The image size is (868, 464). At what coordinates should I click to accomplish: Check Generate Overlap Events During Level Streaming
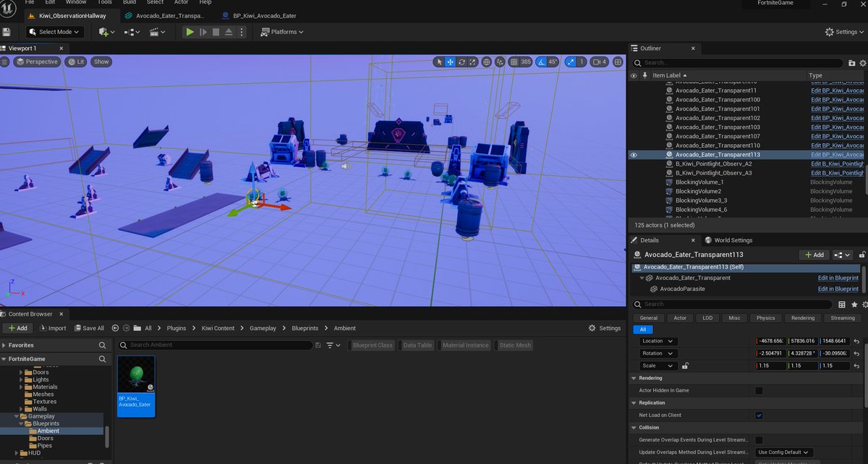(x=759, y=440)
